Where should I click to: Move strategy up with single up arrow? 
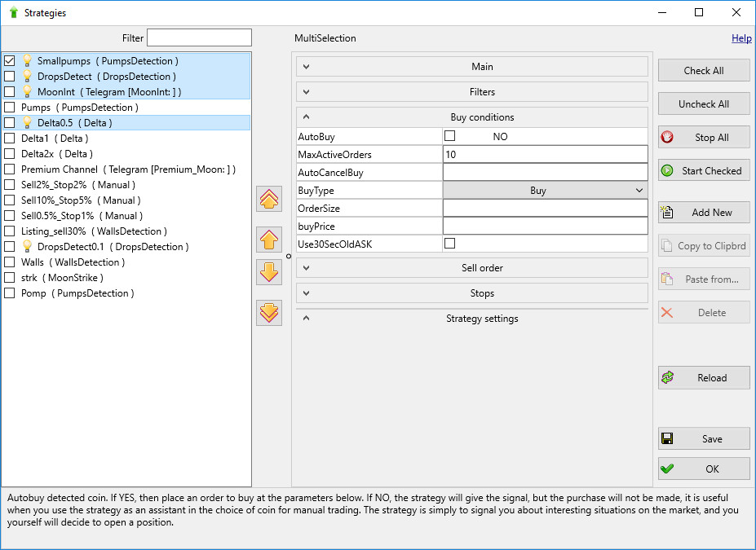click(269, 240)
